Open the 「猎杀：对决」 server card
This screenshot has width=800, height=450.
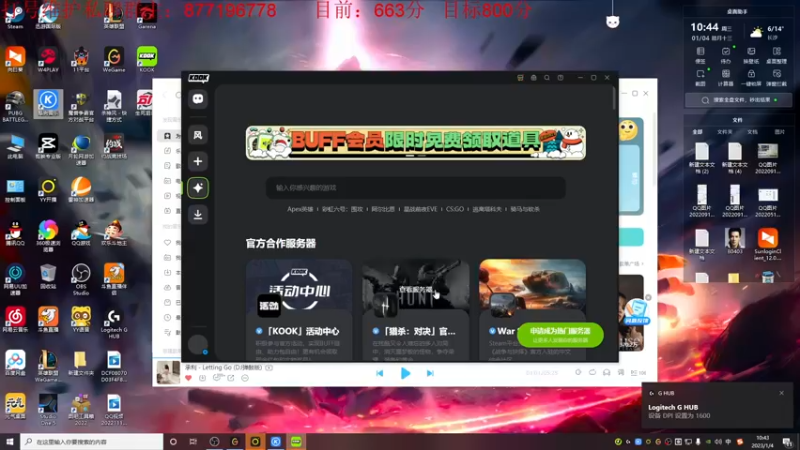[x=415, y=309]
